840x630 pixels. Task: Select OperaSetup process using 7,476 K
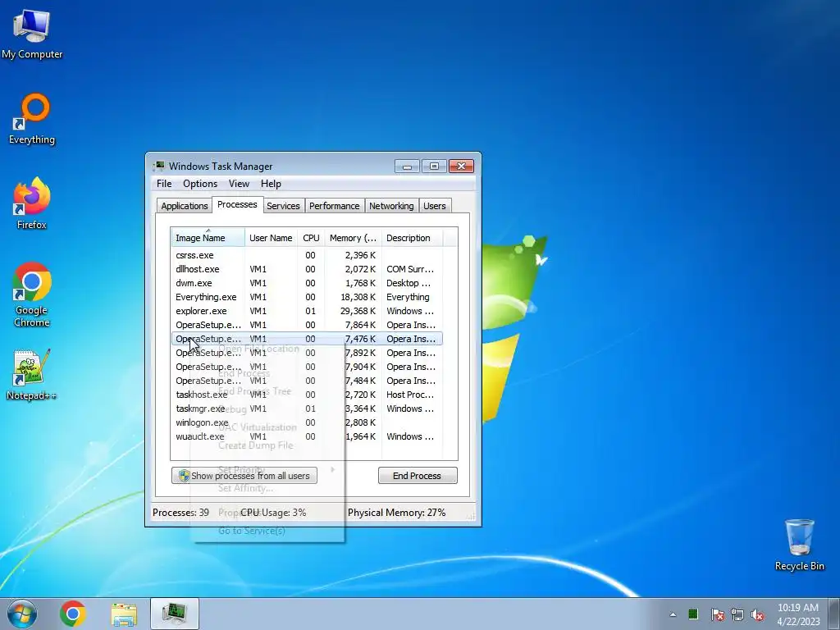coord(307,339)
